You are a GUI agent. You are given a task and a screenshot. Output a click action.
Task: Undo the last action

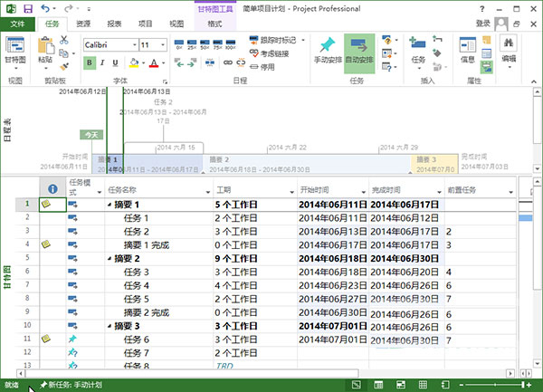tap(45, 8)
